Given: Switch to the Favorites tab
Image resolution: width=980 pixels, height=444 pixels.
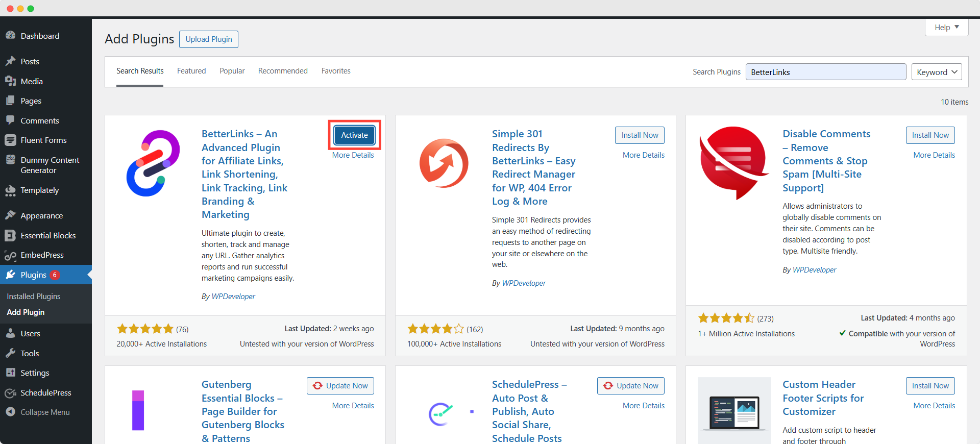Looking at the screenshot, I should click(x=336, y=71).
